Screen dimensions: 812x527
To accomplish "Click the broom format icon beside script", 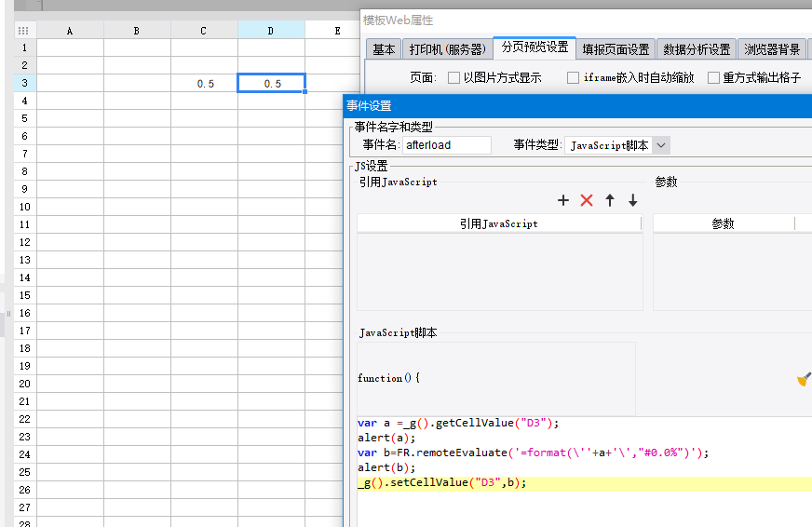I will (804, 379).
